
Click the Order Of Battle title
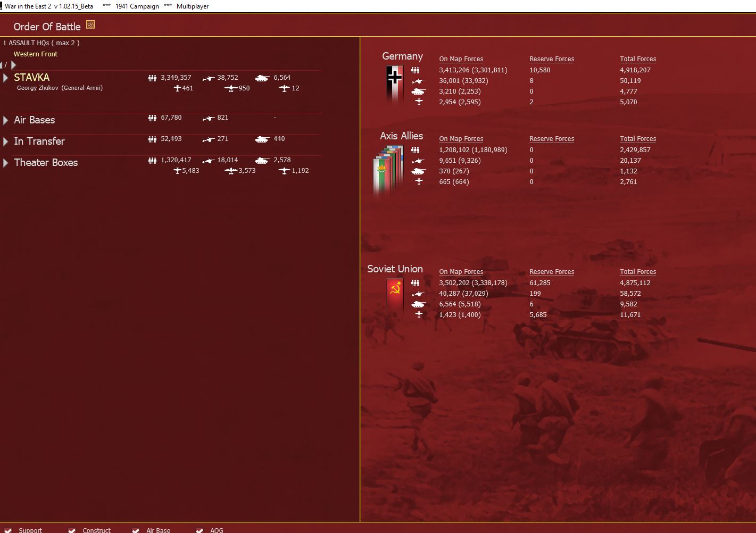(x=47, y=27)
